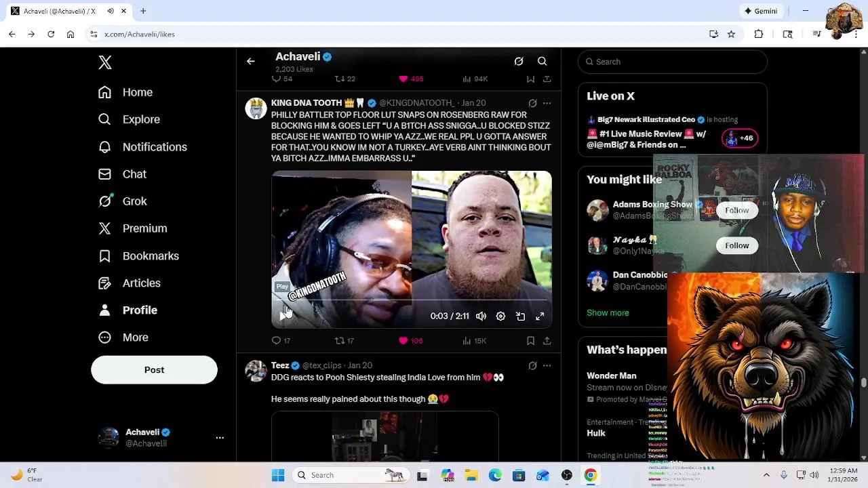868x488 pixels.
Task: Play the KING DNA TOOTH video
Action: (283, 316)
